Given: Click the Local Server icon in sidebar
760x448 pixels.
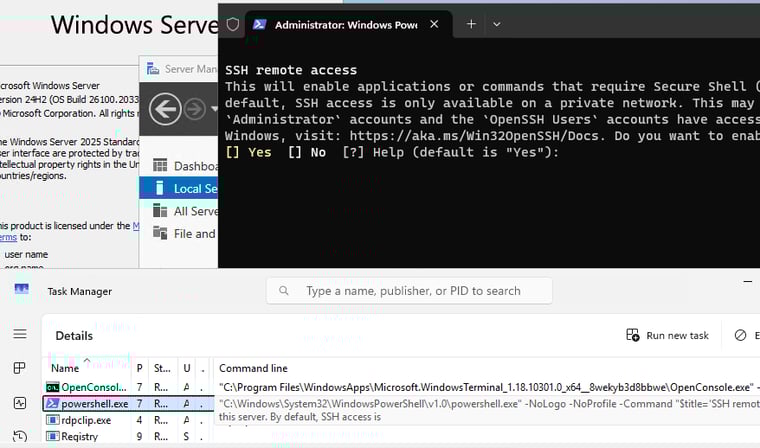Looking at the screenshot, I should tap(159, 188).
